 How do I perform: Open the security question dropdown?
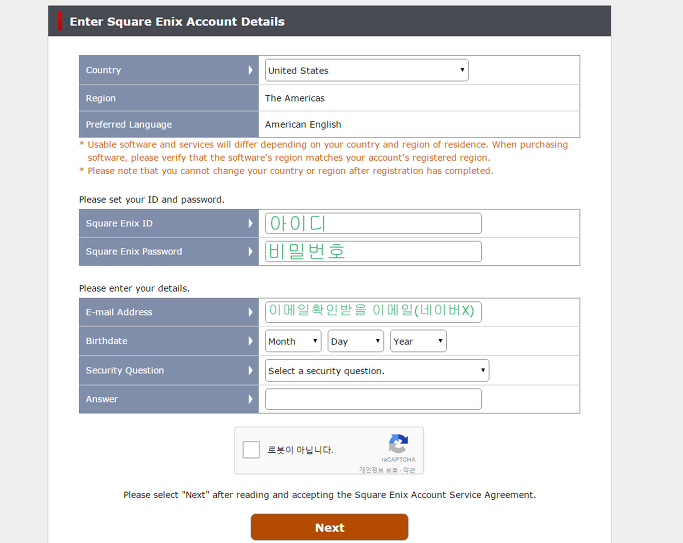(377, 371)
